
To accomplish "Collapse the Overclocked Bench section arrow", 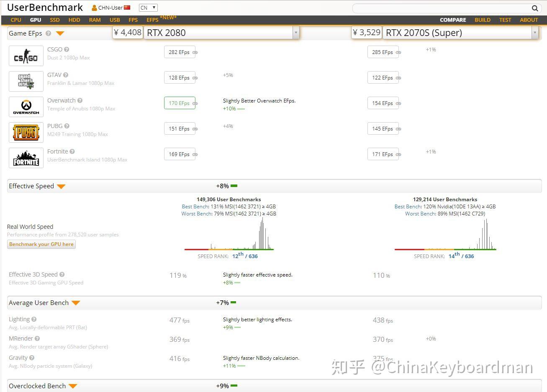I will [x=73, y=387].
